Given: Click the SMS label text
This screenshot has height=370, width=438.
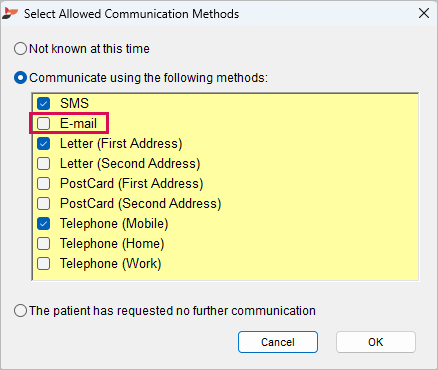Looking at the screenshot, I should (74, 103).
